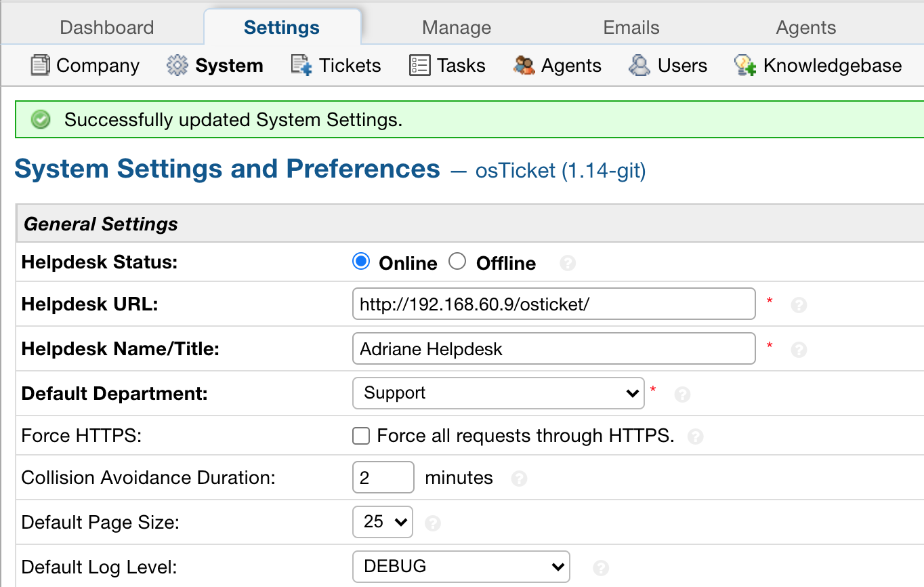Click the Helpdesk Name/Title text field
Viewport: 924px width, 587px height.
pos(553,348)
